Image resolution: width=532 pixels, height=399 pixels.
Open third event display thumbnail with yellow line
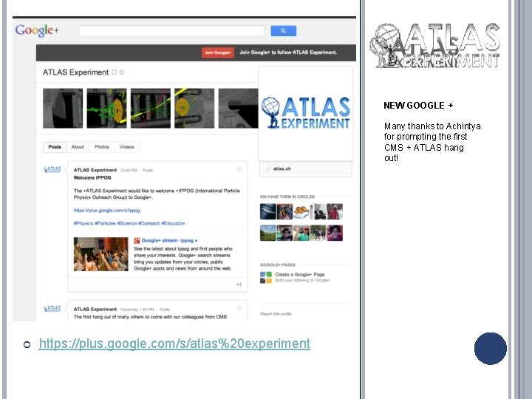coord(151,108)
